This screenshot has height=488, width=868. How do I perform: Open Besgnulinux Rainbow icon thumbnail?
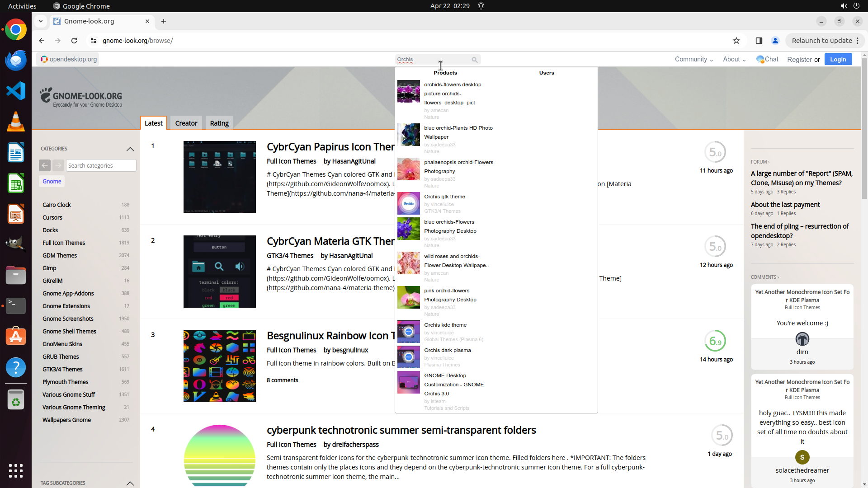(219, 366)
